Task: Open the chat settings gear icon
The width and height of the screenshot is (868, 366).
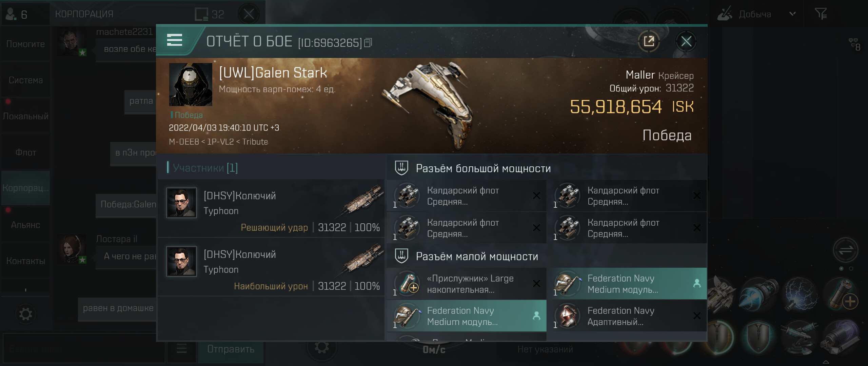Action: (25, 314)
